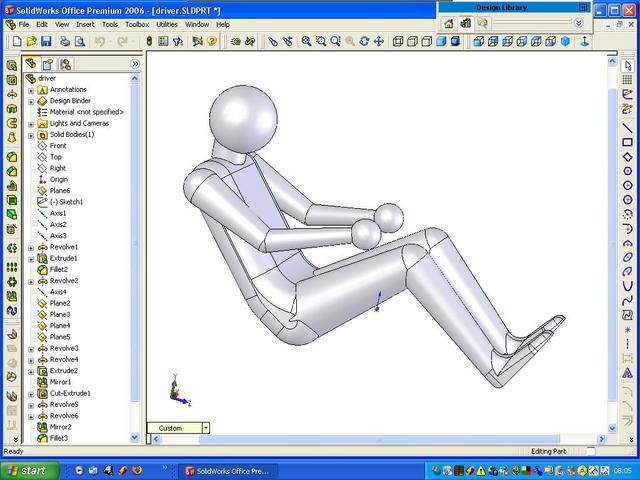640x480 pixels.
Task: Select Cut-Extrude1 feature in tree
Action: (68, 393)
